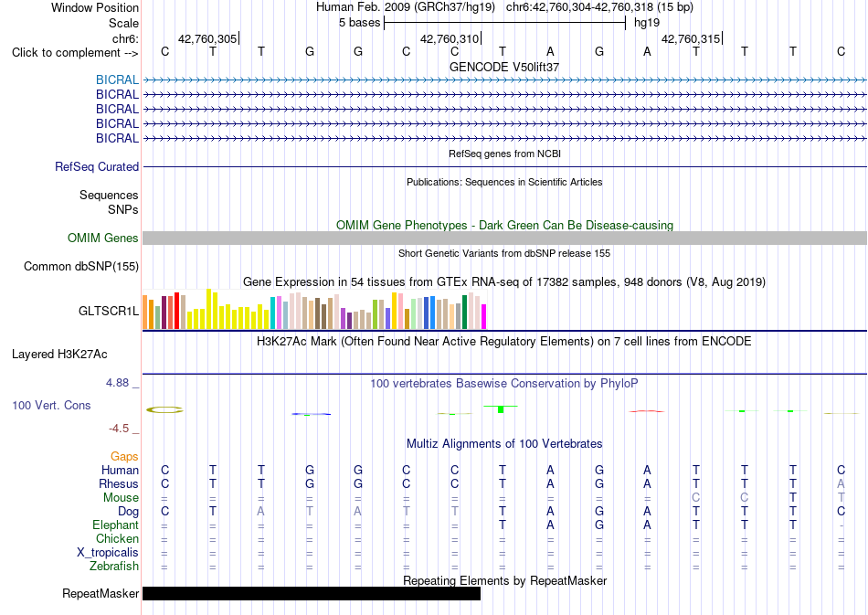This screenshot has height=615, width=868.
Task: Click the G base in Dog row
Action: pyautogui.click(x=599, y=511)
